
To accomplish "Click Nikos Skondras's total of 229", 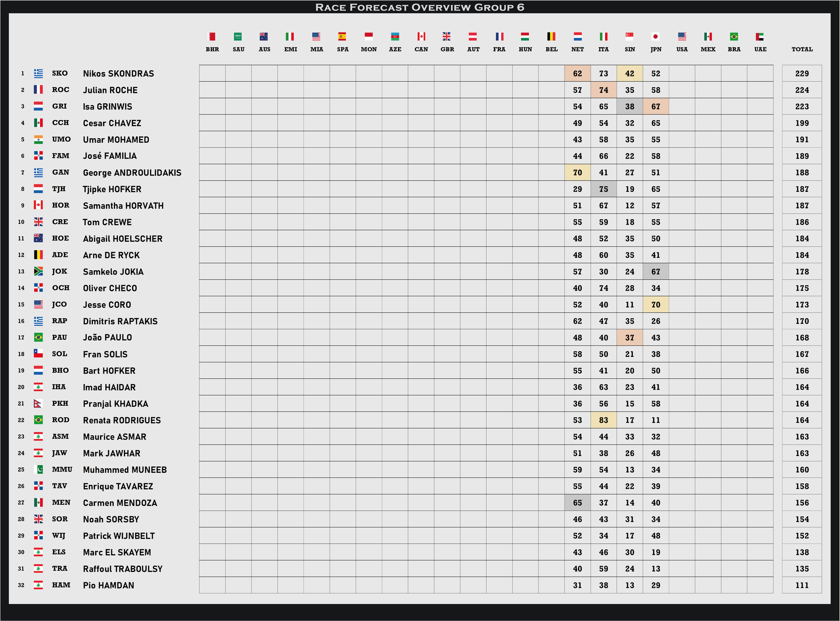I will click(x=802, y=73).
